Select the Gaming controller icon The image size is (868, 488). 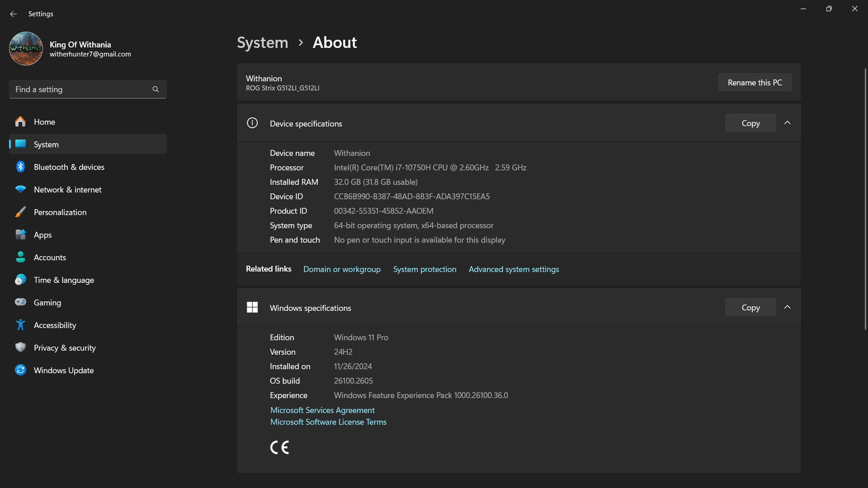tap(21, 302)
